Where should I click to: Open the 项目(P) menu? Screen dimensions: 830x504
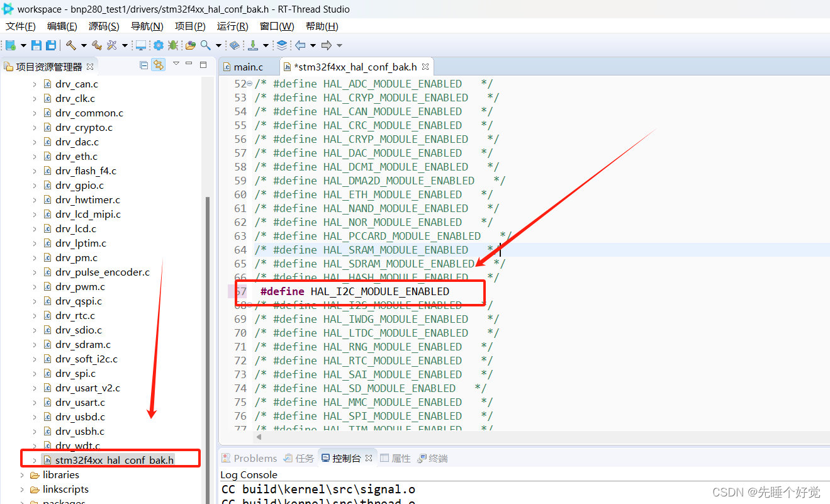(190, 26)
